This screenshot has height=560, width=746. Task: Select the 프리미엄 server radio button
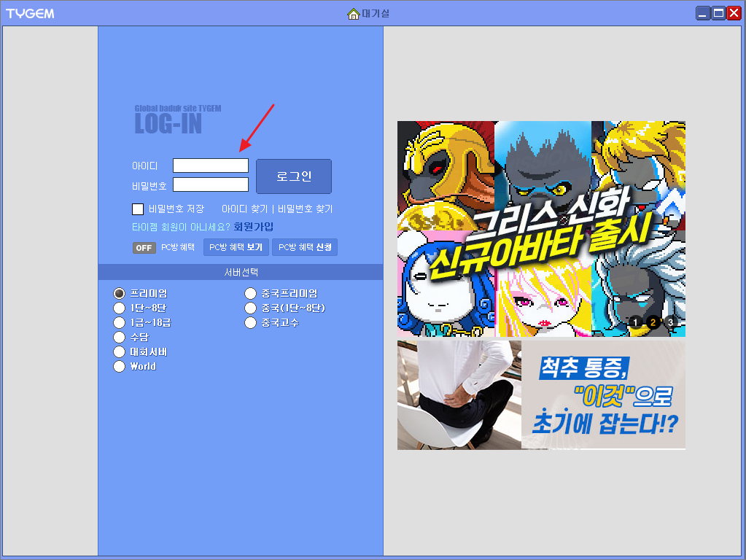[x=119, y=294]
